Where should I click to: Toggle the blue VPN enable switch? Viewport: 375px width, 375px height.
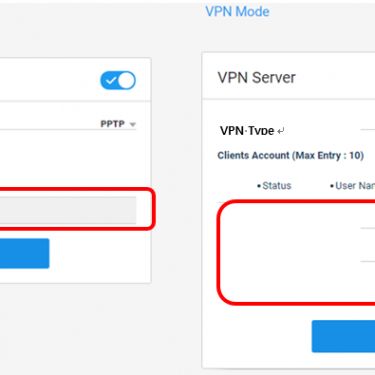(x=118, y=80)
